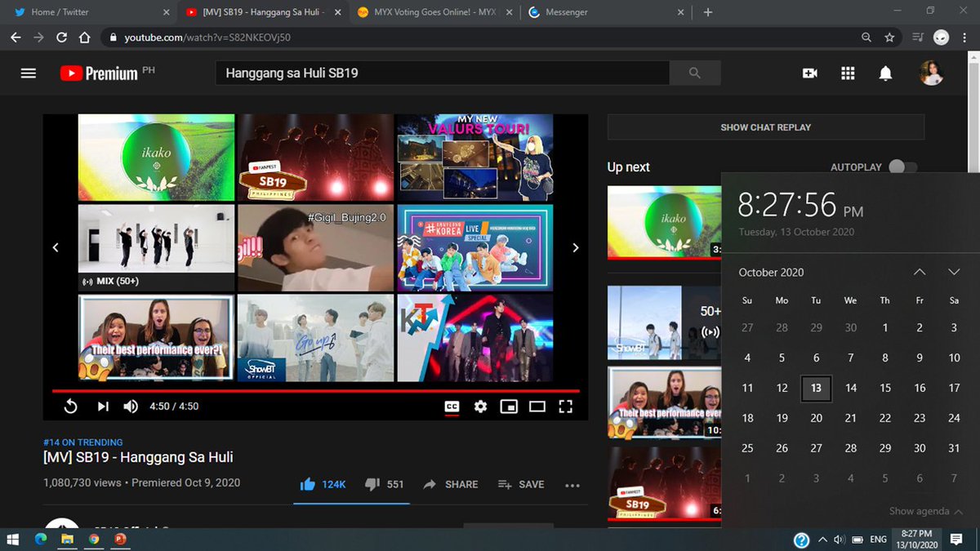Open a new browser tab
Screen dimensions: 980x551
708,12
